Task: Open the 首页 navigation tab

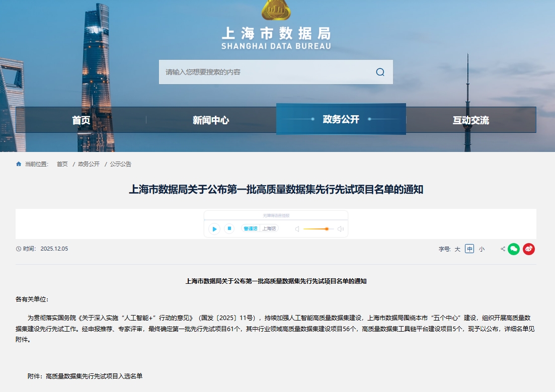Action: point(81,120)
